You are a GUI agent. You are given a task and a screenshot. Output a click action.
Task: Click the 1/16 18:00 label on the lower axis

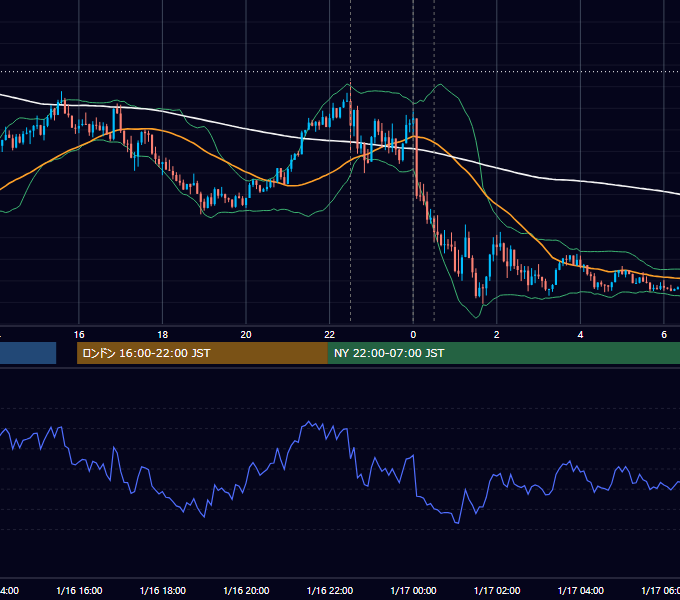click(x=163, y=590)
